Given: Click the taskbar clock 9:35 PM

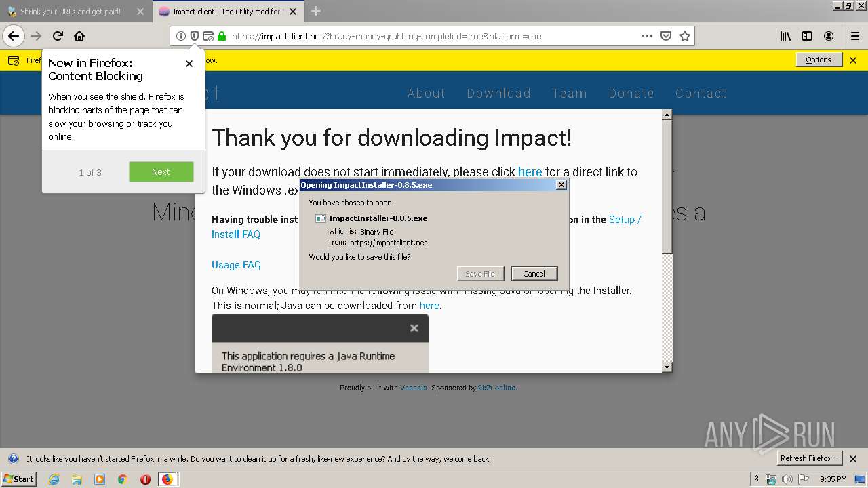Looking at the screenshot, I should pyautogui.click(x=833, y=479).
